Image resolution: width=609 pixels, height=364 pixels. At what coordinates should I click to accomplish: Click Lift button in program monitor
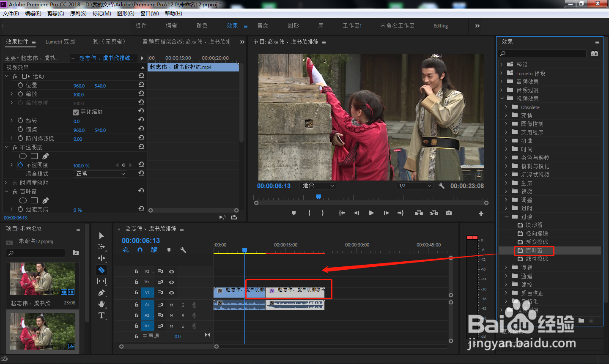(x=419, y=213)
